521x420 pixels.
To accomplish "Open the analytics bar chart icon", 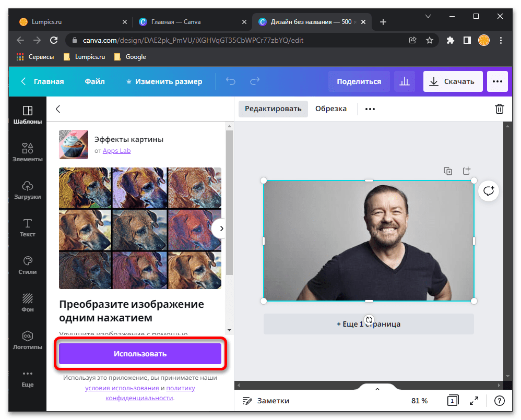I will coord(404,81).
